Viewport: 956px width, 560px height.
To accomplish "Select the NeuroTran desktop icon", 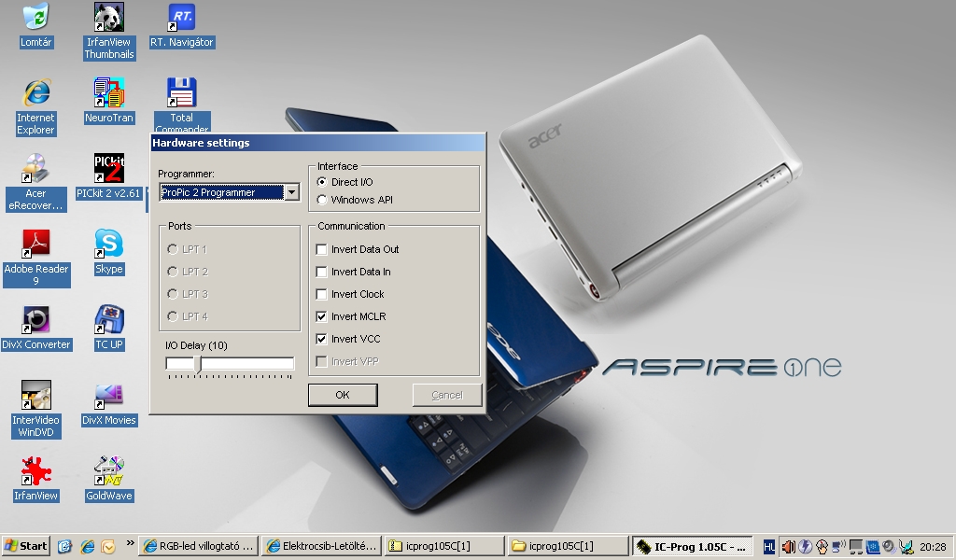I will coord(108,101).
